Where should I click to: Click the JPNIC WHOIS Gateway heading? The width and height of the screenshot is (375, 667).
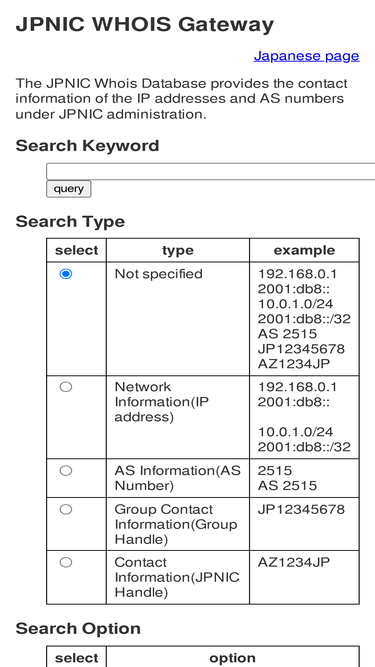(145, 25)
